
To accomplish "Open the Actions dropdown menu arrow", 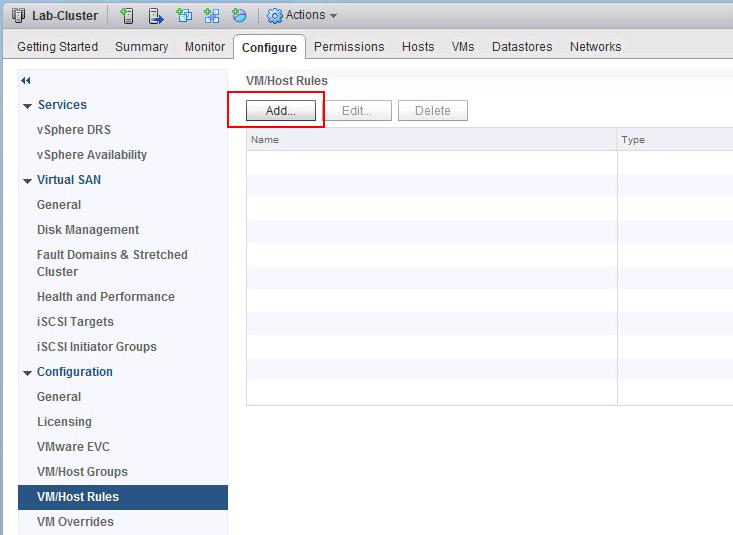I will tap(333, 16).
